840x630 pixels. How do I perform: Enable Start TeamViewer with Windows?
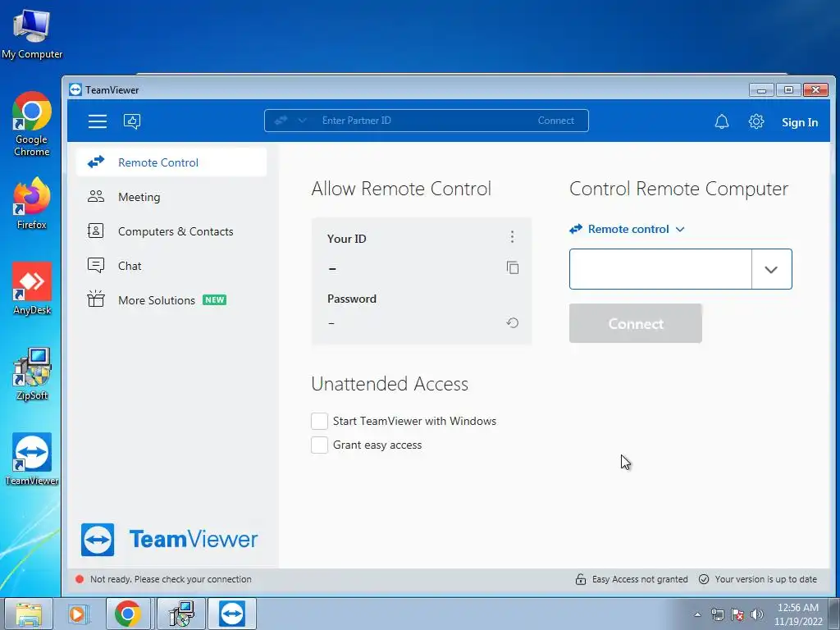click(319, 421)
